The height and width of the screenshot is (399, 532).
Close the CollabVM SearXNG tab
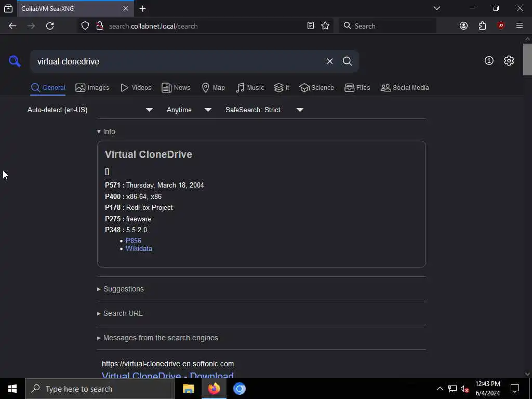(126, 8)
